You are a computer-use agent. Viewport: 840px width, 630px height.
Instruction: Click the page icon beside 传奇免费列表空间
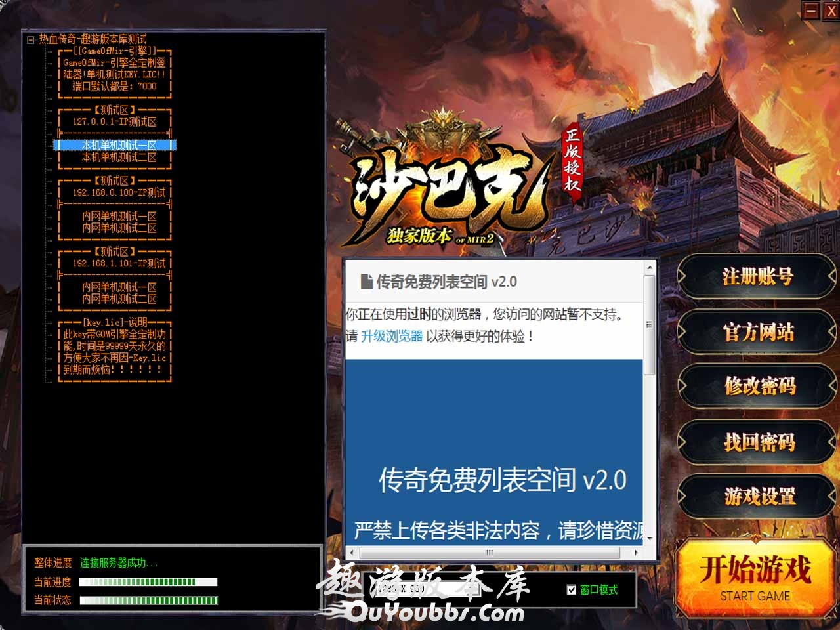pos(367,282)
